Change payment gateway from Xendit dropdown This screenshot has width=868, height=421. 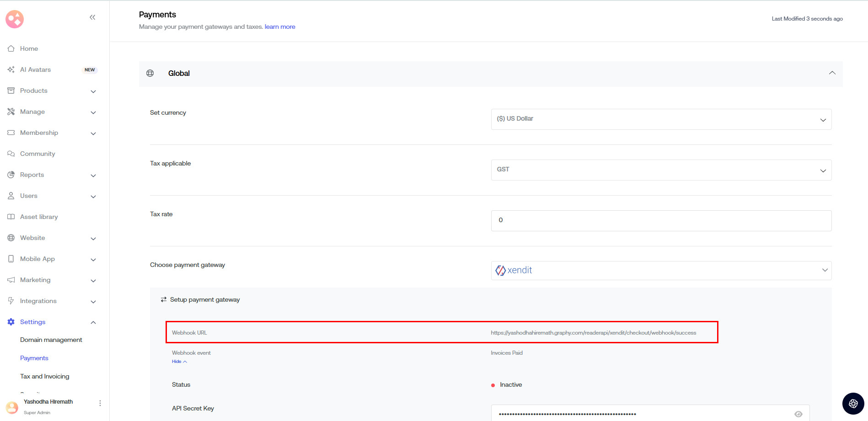(x=661, y=271)
